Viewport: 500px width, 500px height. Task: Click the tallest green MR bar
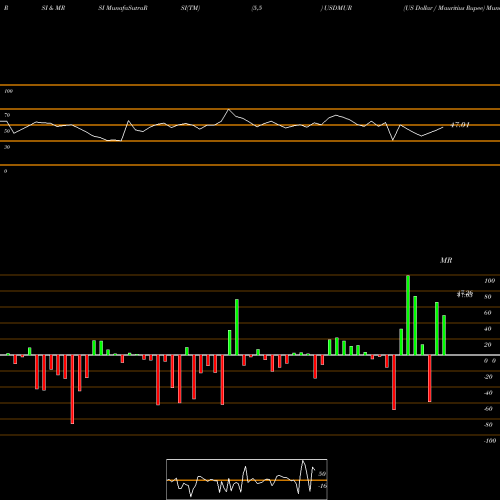408,315
